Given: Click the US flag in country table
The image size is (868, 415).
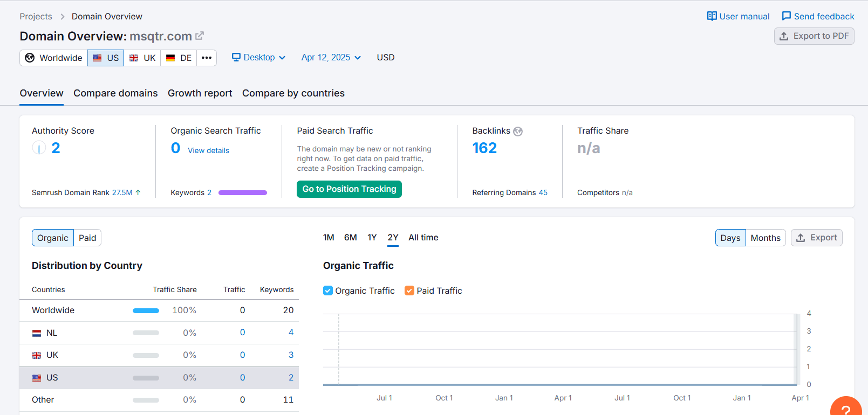Looking at the screenshot, I should pyautogui.click(x=37, y=378).
